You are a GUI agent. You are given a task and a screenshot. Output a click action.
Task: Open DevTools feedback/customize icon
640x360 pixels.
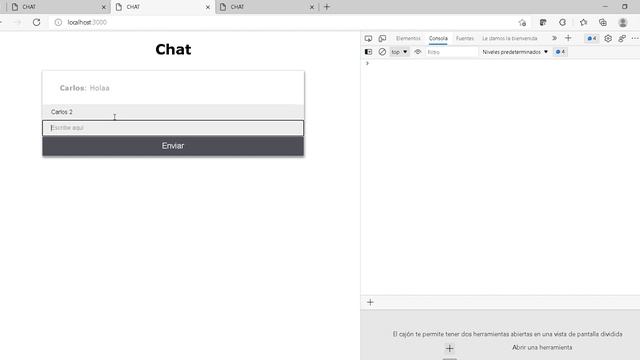tap(622, 38)
